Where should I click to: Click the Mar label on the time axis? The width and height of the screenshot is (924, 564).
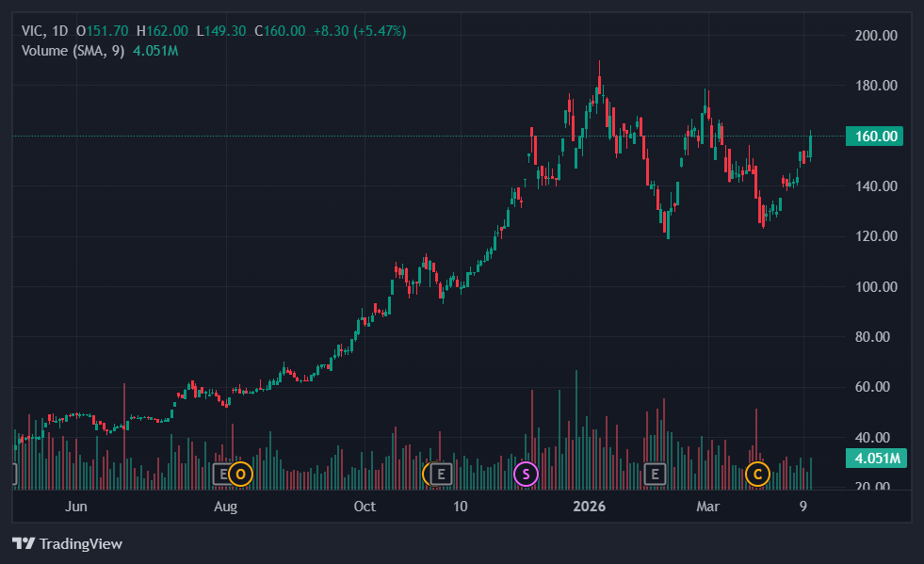707,507
